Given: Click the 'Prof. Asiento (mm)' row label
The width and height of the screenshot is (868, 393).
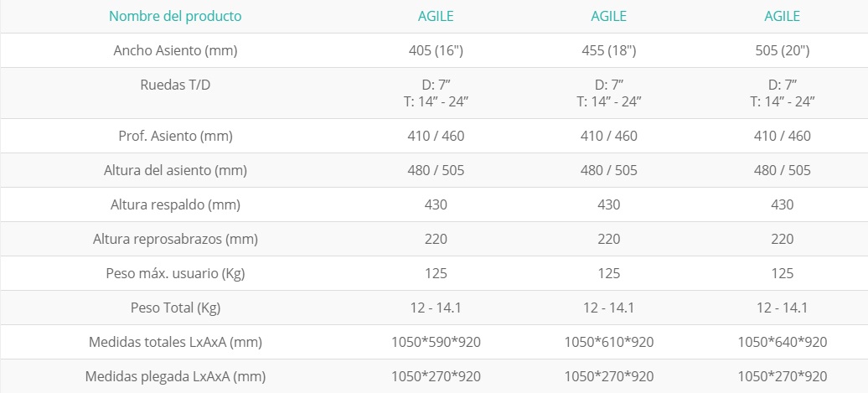Looking at the screenshot, I should pyautogui.click(x=175, y=136).
